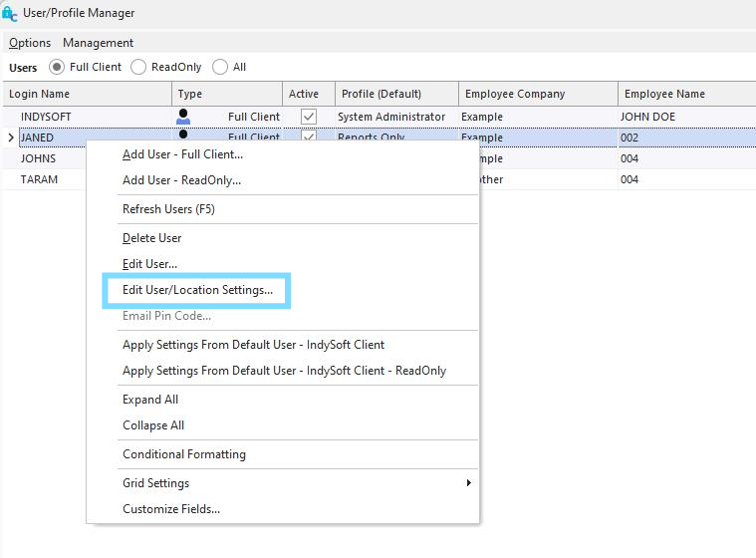Toggle Active checkbox for INDYSOFT
The image size is (756, 558).
coord(309,117)
